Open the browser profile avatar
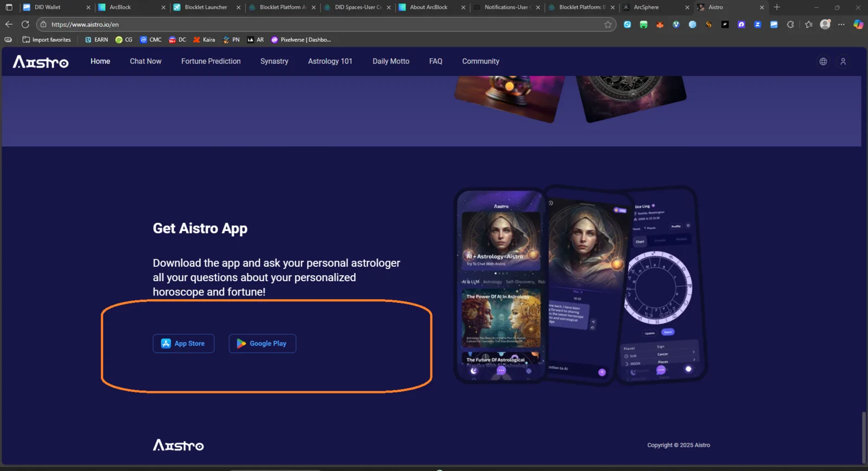868x471 pixels. coord(825,24)
